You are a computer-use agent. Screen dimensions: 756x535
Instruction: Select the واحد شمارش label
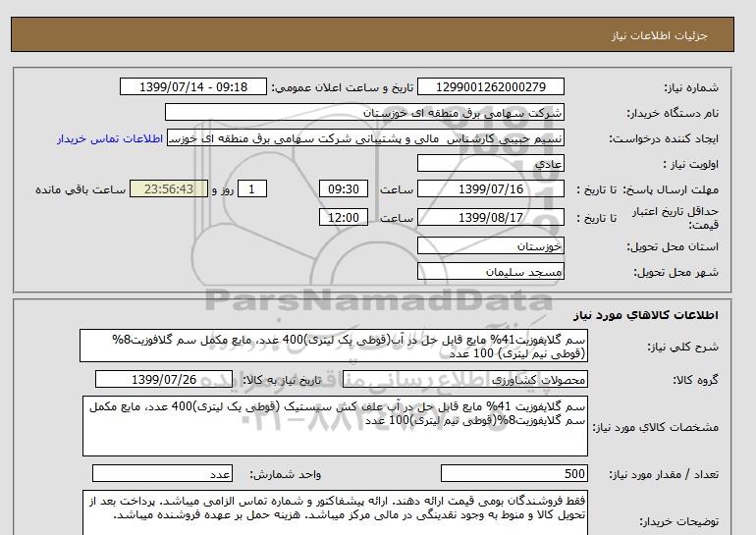tap(286, 475)
